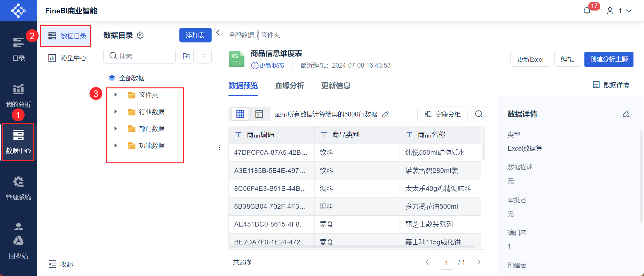Focus the 搜索 search field
This screenshot has height=276, width=644.
(x=139, y=56)
